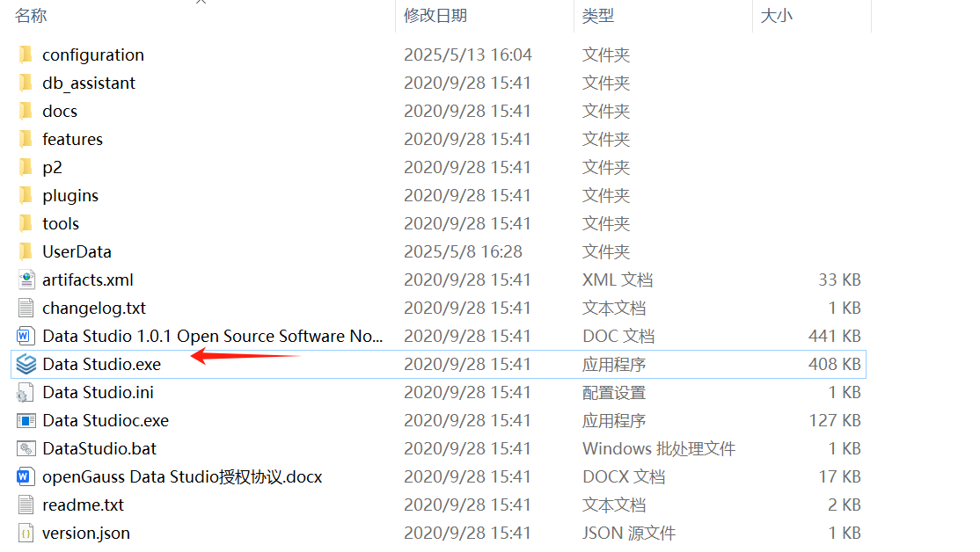
Task: Click the 大小 column header
Action: click(776, 16)
